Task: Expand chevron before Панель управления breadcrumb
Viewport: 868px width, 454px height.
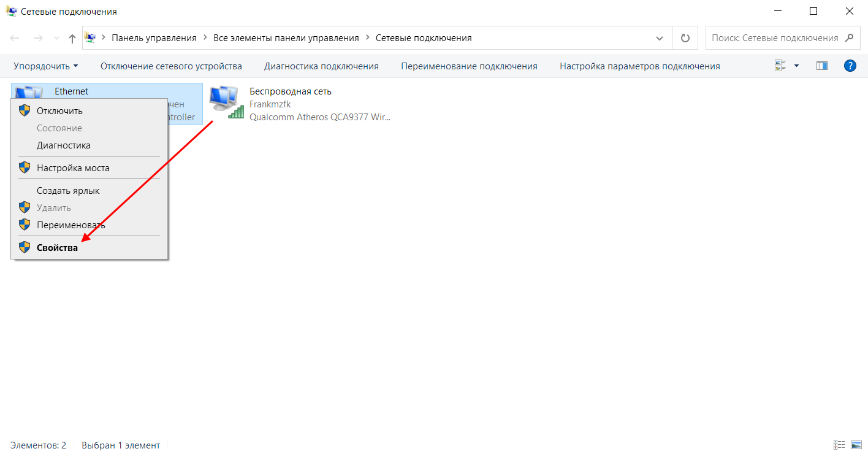Action: pos(104,38)
